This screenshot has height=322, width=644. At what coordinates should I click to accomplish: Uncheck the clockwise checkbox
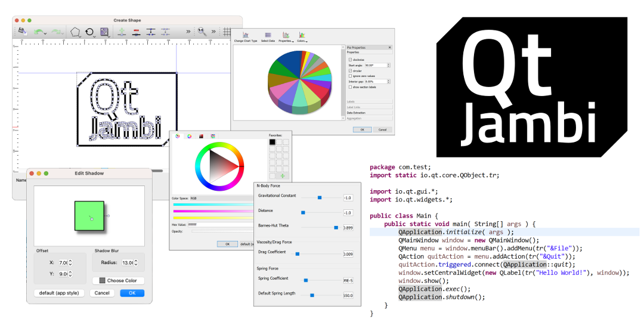[x=350, y=60]
